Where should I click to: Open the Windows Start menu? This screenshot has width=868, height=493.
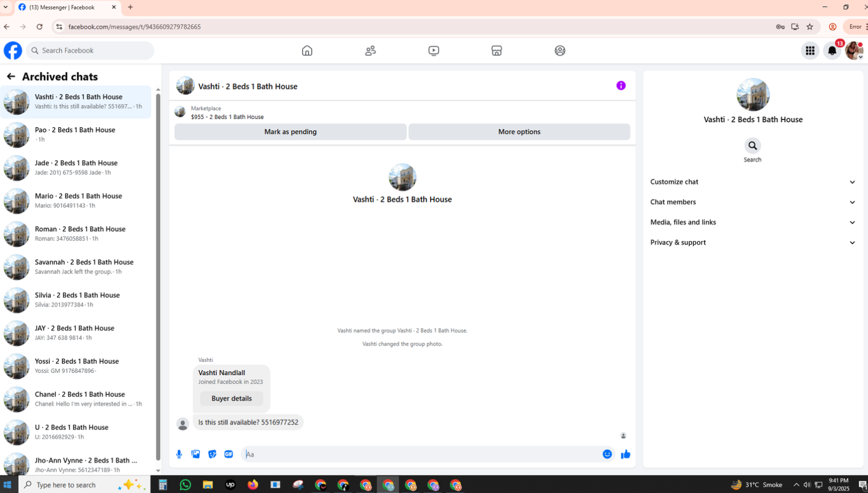point(8,485)
